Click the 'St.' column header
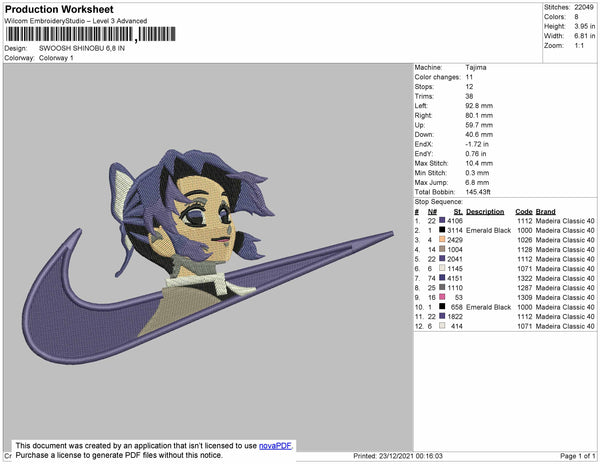This screenshot has height=464, width=600. pyautogui.click(x=458, y=212)
